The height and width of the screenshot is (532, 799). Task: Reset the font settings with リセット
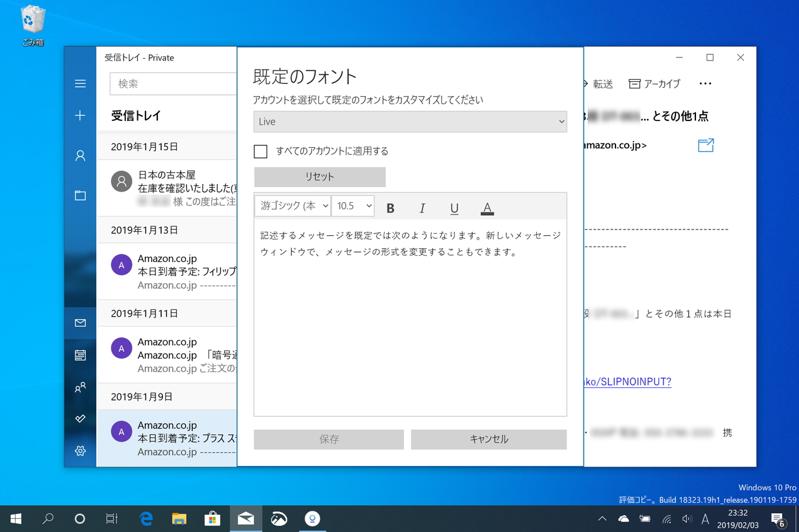[x=319, y=177]
